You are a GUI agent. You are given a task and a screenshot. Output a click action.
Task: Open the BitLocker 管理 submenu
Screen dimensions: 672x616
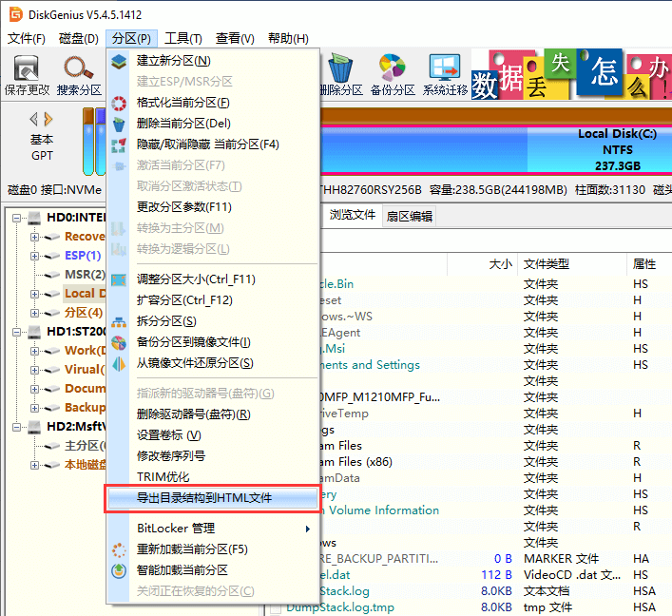pyautogui.click(x=213, y=529)
